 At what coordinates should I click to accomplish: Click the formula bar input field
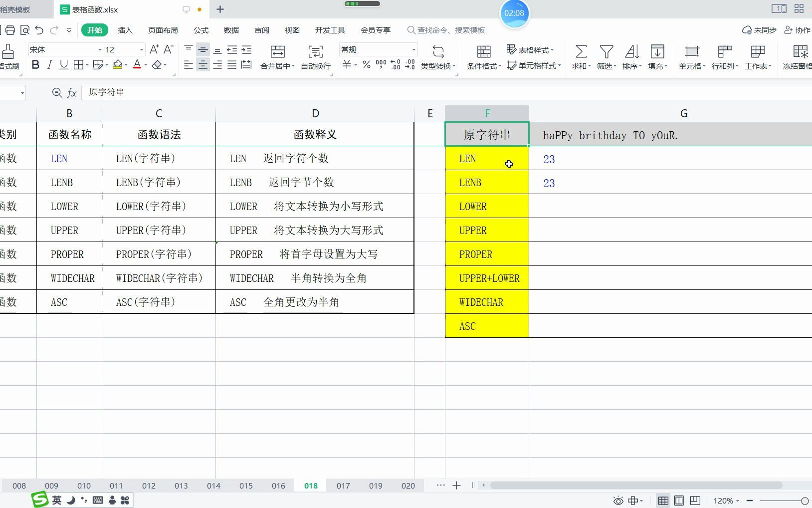(x=446, y=92)
